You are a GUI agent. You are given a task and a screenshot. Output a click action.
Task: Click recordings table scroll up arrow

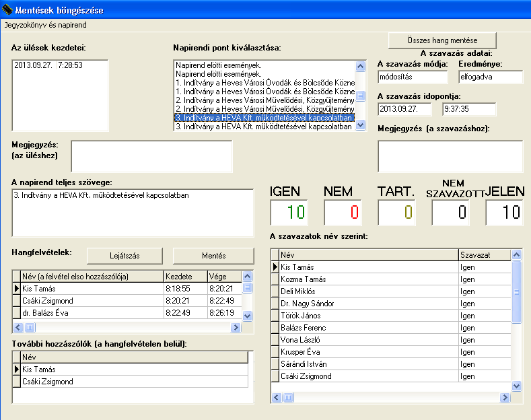248,277
